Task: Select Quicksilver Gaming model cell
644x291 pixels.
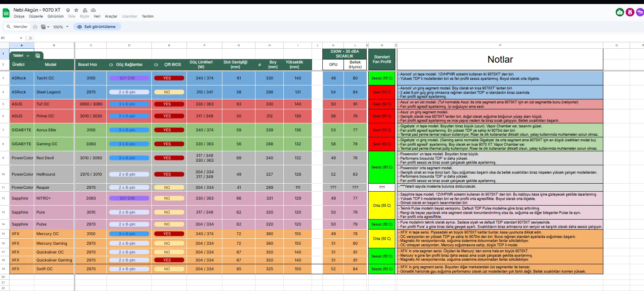Action: 54,260
